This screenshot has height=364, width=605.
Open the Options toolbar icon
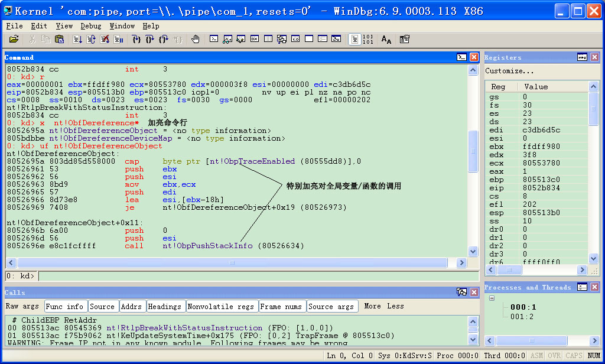(404, 39)
